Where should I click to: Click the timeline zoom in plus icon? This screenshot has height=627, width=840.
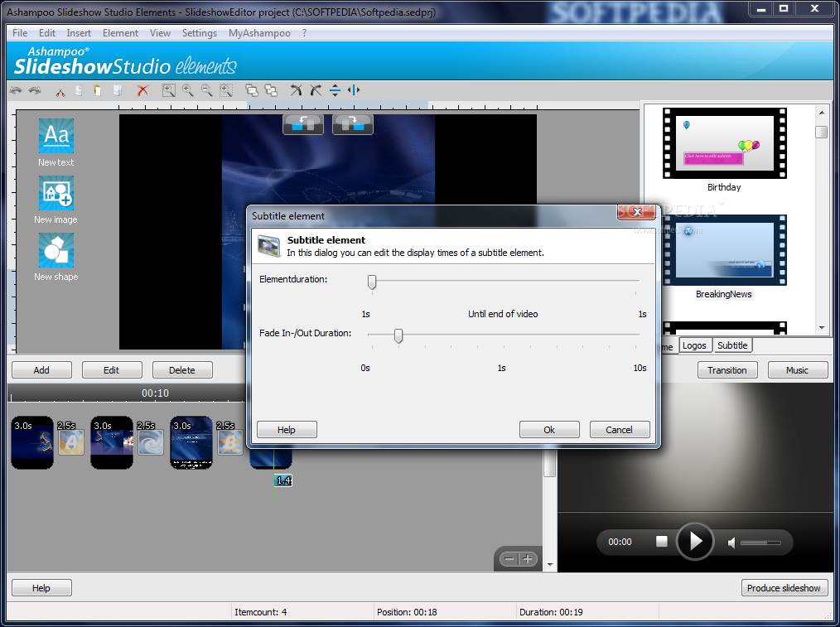pyautogui.click(x=528, y=559)
